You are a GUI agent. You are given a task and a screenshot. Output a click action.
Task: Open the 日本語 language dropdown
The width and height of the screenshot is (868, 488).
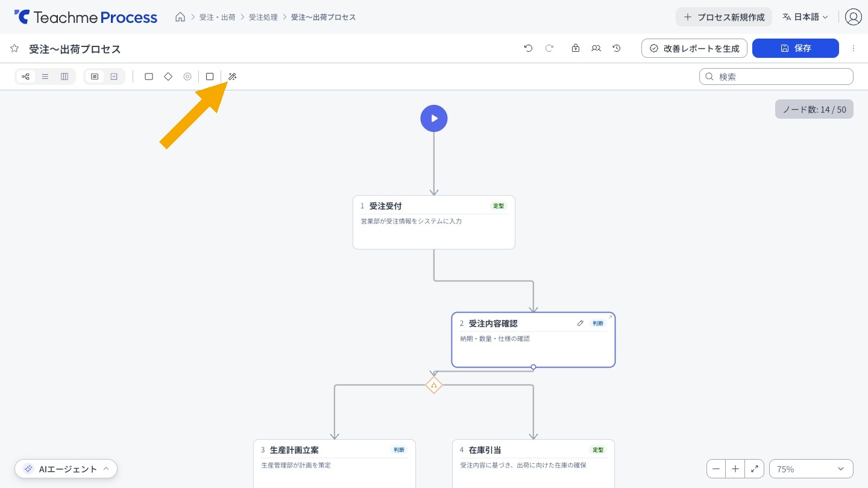point(805,17)
